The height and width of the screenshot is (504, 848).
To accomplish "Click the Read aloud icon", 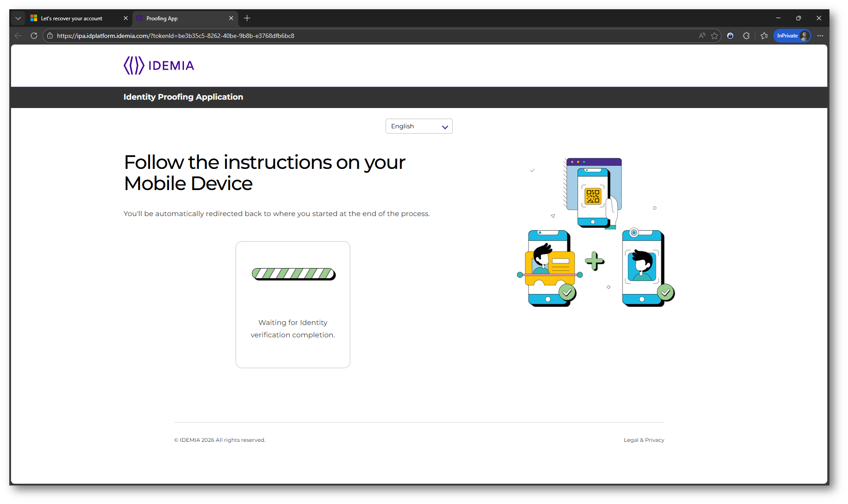I will [702, 36].
